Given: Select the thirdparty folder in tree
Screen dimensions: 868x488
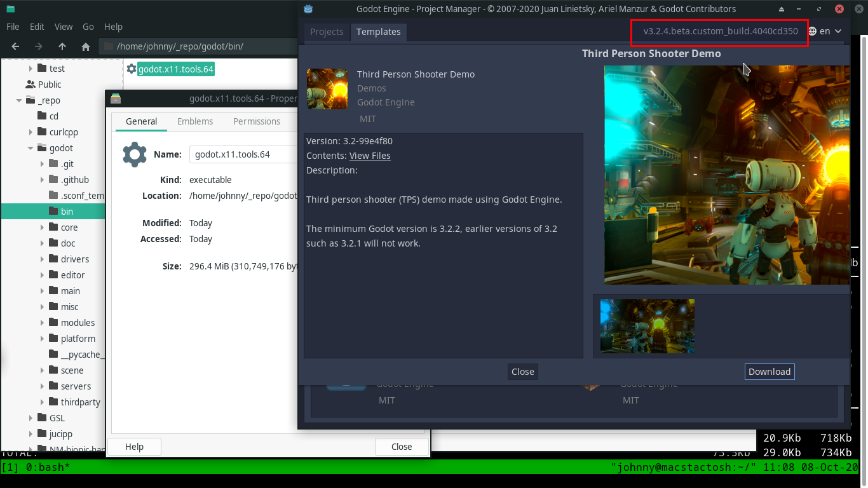Looking at the screenshot, I should 81,402.
